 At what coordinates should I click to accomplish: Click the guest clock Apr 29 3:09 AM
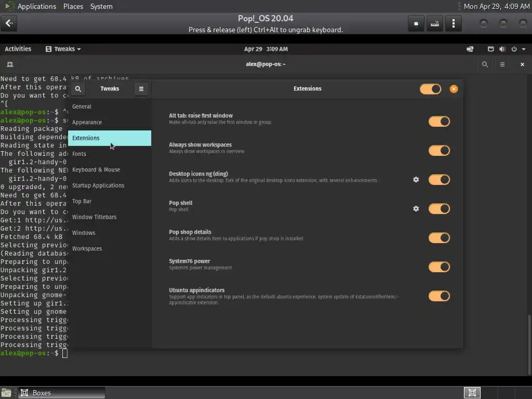(266, 49)
